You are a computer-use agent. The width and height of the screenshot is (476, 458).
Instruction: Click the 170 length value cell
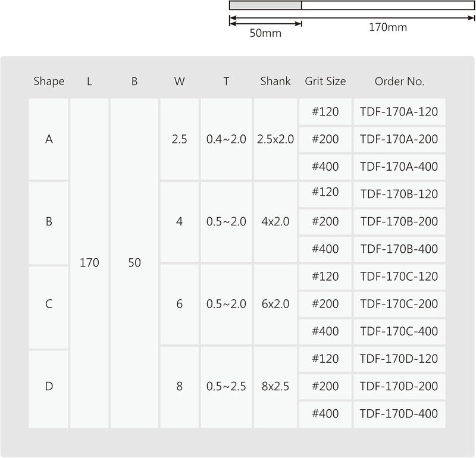89,262
